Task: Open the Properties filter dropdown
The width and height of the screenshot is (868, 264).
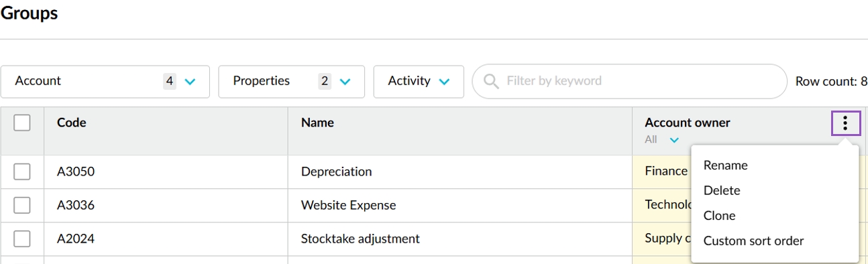Action: [292, 81]
